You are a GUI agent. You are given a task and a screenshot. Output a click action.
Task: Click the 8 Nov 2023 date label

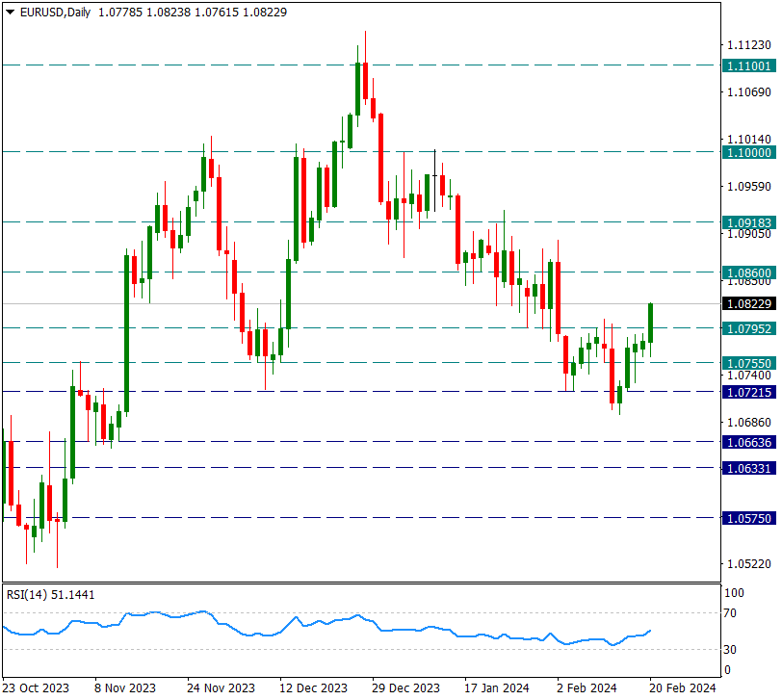click(x=125, y=688)
